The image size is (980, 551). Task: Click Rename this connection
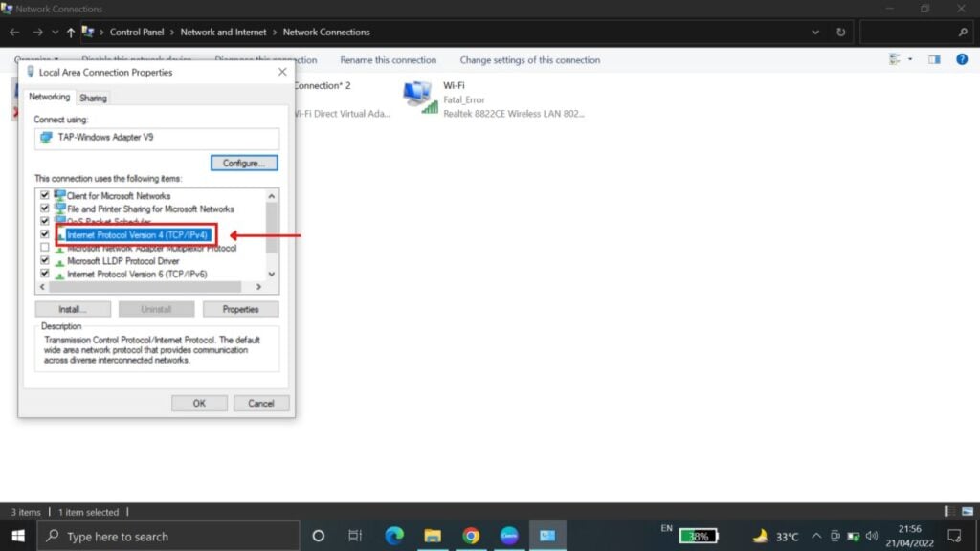[x=389, y=60]
